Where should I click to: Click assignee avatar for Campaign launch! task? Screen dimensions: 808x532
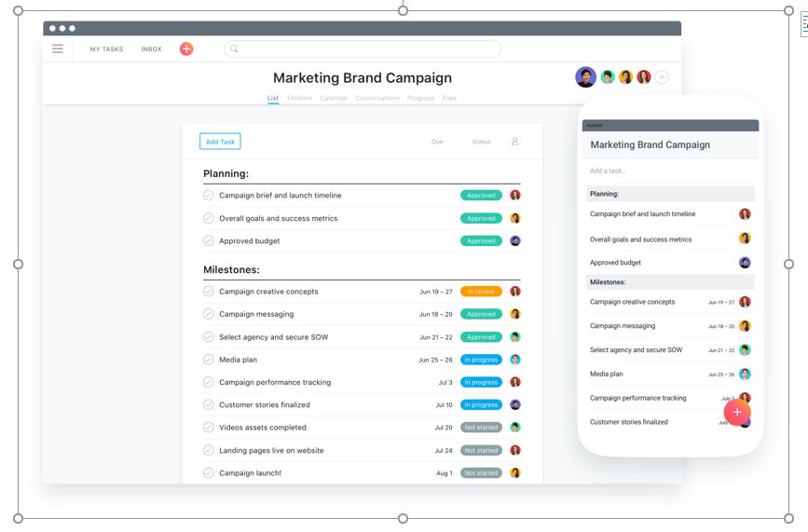515,472
